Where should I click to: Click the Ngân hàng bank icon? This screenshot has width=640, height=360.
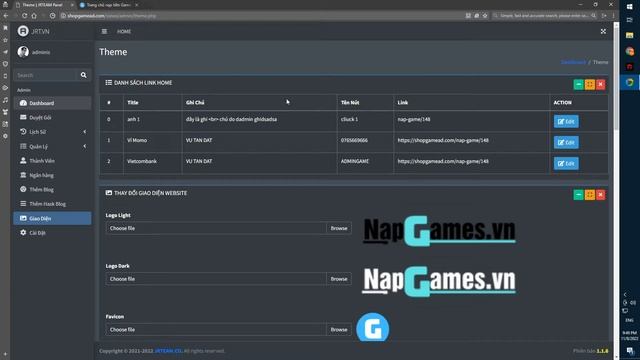(x=23, y=175)
